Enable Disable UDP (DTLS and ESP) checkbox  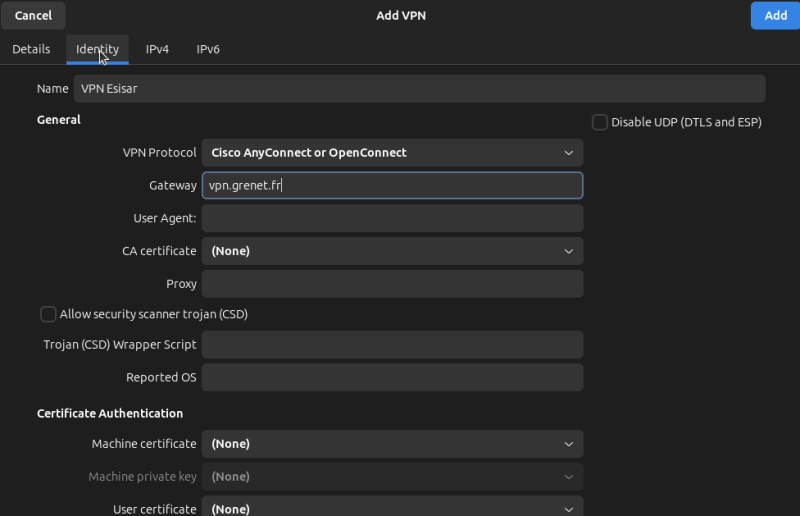coord(599,122)
